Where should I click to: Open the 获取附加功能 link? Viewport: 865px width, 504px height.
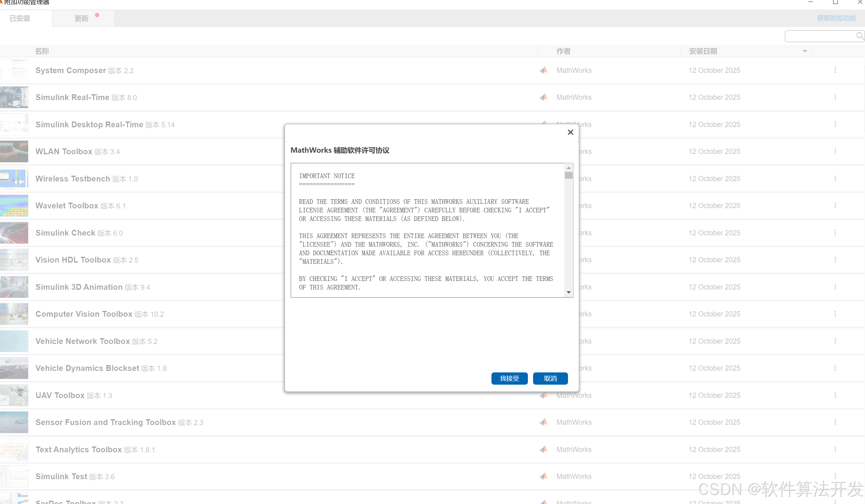[x=836, y=18]
